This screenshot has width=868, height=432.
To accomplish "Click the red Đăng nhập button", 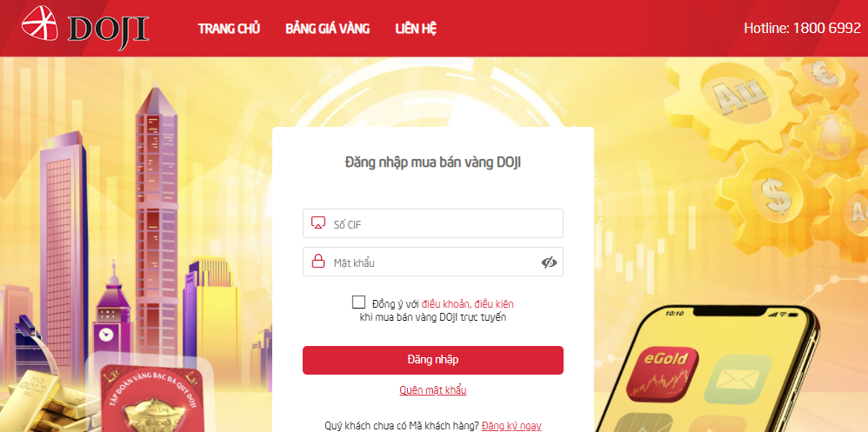I will tap(433, 360).
